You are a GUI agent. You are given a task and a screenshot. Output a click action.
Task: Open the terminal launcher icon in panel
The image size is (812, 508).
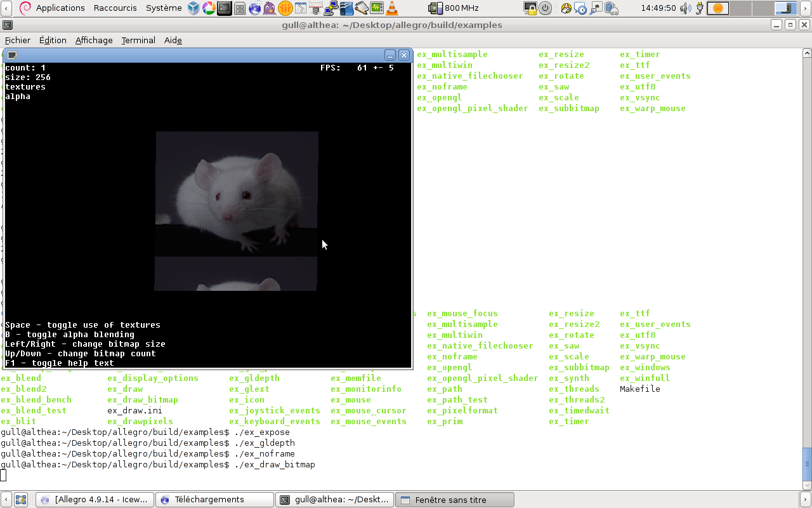point(224,8)
